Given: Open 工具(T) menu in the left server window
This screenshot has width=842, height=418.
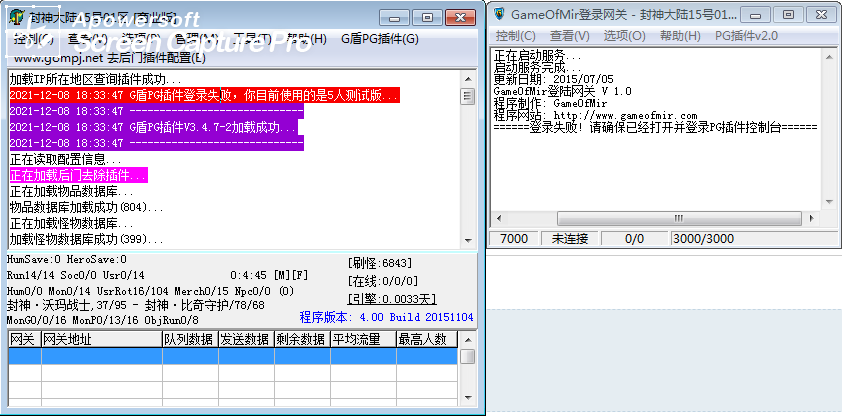Looking at the screenshot, I should click(252, 39).
